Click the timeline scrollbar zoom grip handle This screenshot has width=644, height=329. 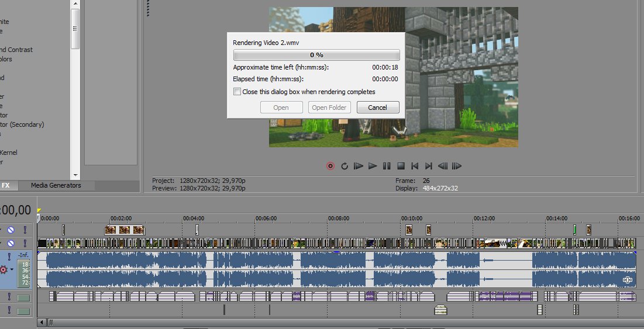(50, 323)
